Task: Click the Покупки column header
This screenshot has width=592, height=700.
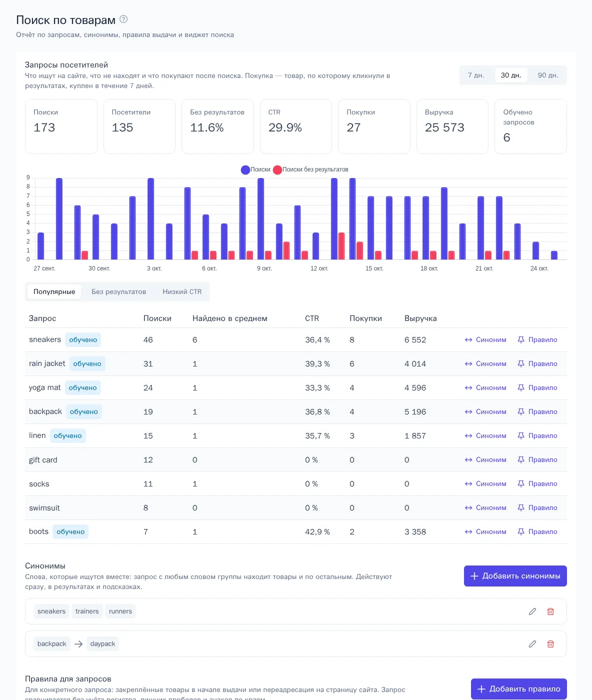Action: click(x=365, y=318)
